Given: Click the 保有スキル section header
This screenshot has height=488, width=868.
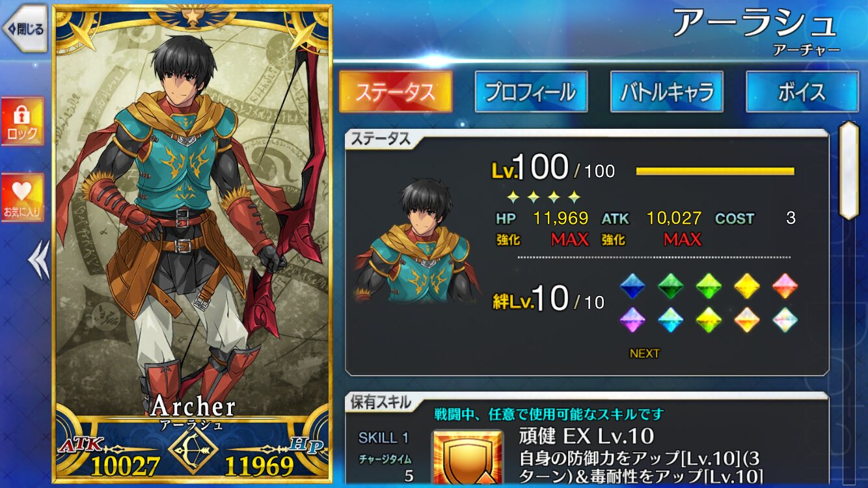Looking at the screenshot, I should 381,402.
